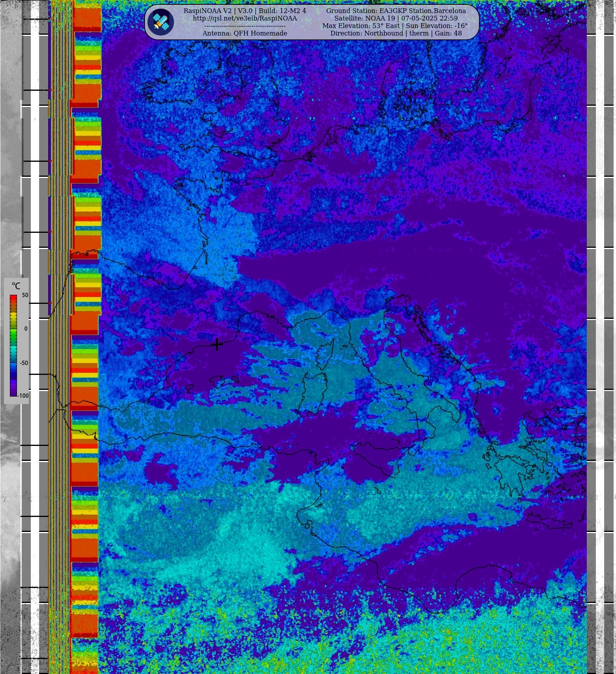
Task: Click 'Ground Station: EA3GKP Station.Barcelona' text
Action: click(x=396, y=11)
